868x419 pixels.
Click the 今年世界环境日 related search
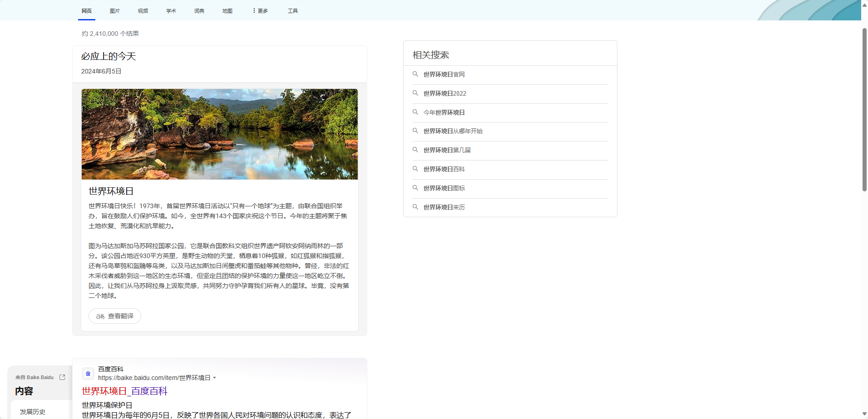444,112
